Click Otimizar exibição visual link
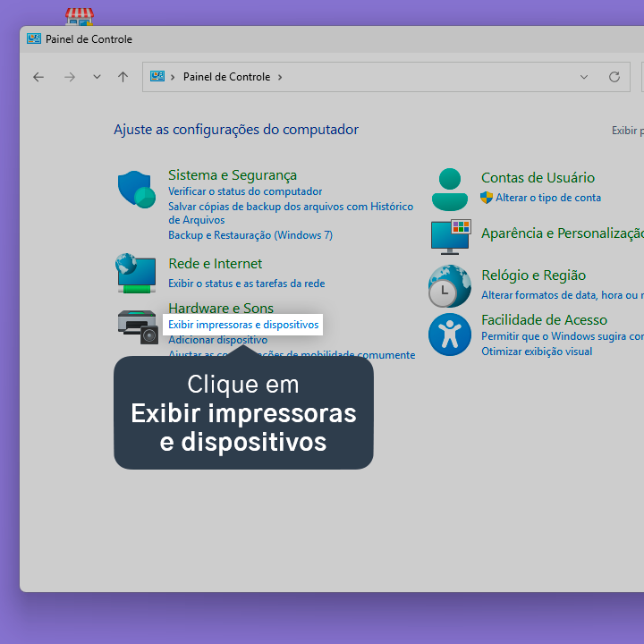This screenshot has width=644, height=644. tap(537, 352)
